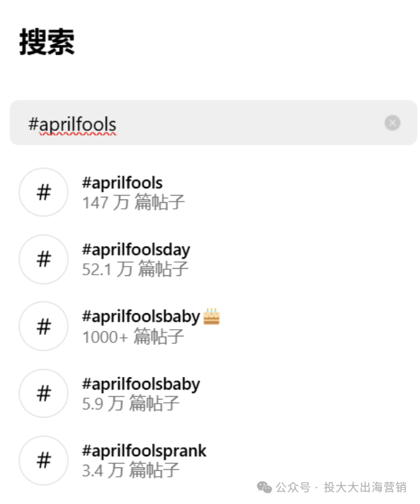Select the #aprilfoolsbaby tag with cake emoji
This screenshot has height=504, width=420.
tap(141, 317)
